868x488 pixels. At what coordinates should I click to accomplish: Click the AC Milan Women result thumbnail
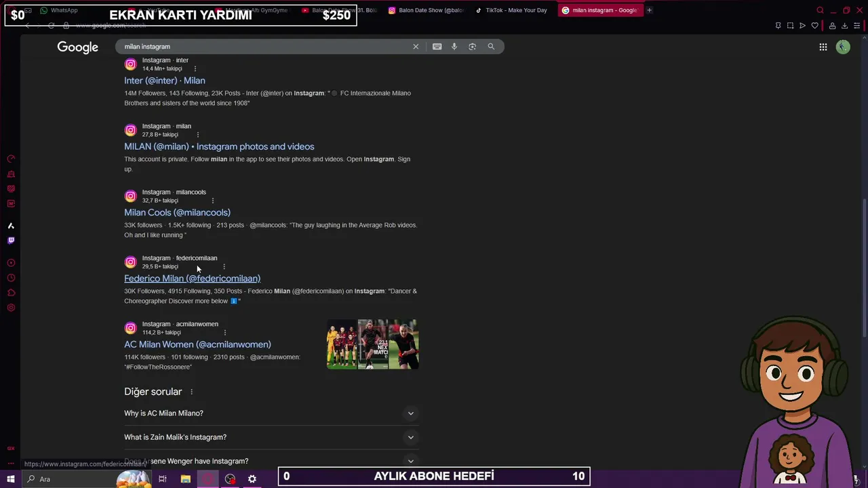click(372, 344)
